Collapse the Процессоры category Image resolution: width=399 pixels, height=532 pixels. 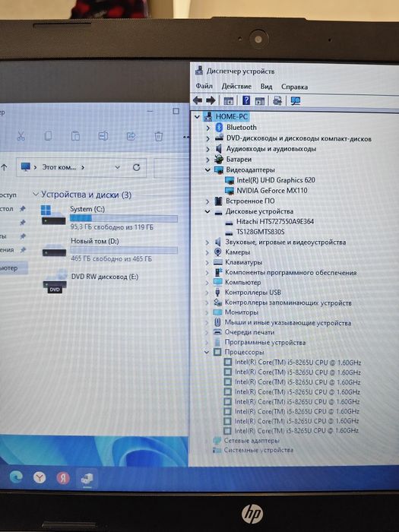click(x=206, y=352)
